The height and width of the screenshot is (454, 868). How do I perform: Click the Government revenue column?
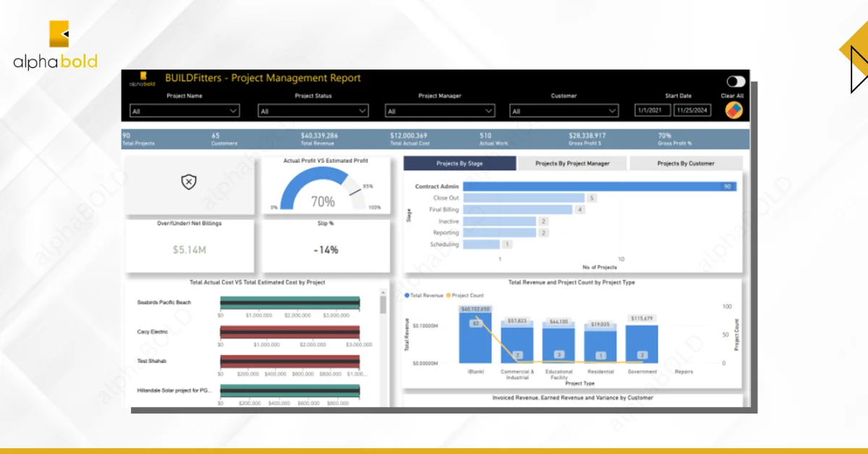(642, 343)
